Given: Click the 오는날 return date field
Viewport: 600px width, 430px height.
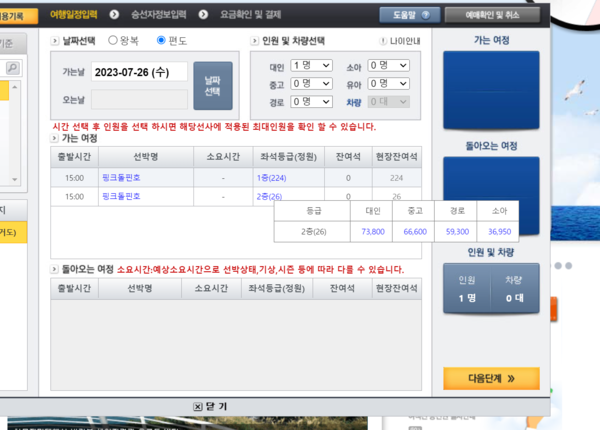Looking at the screenshot, I should pyautogui.click(x=139, y=100).
